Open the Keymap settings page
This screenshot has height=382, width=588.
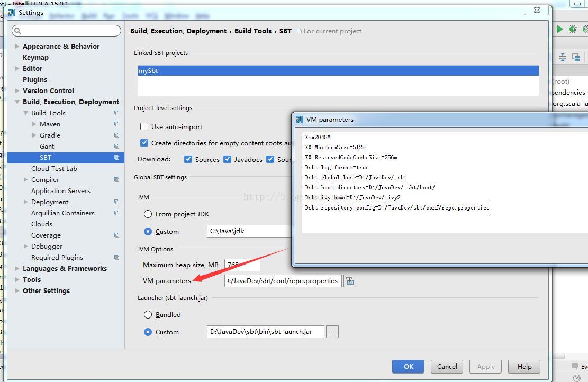[x=35, y=57]
